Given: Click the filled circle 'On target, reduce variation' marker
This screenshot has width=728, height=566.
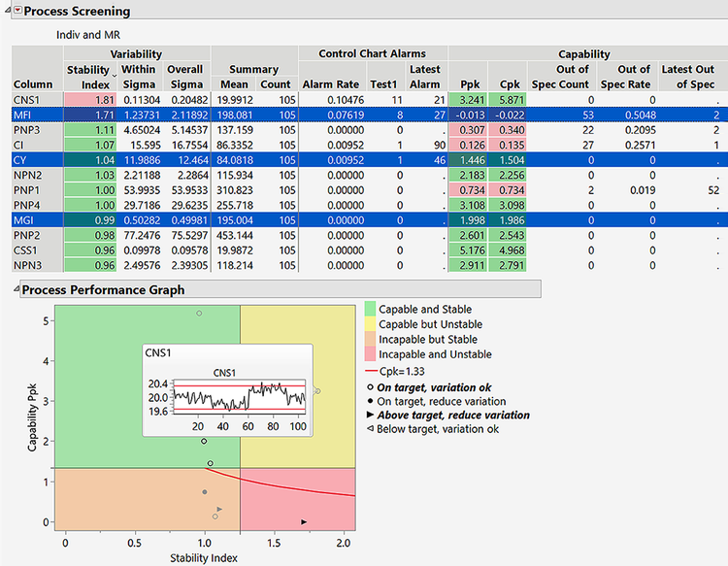Looking at the screenshot, I should (x=371, y=402).
